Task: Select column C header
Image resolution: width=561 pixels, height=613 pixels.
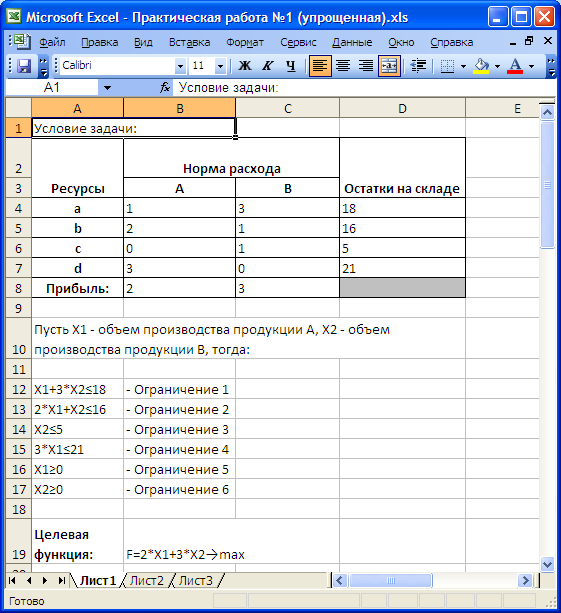Action: coord(288,108)
